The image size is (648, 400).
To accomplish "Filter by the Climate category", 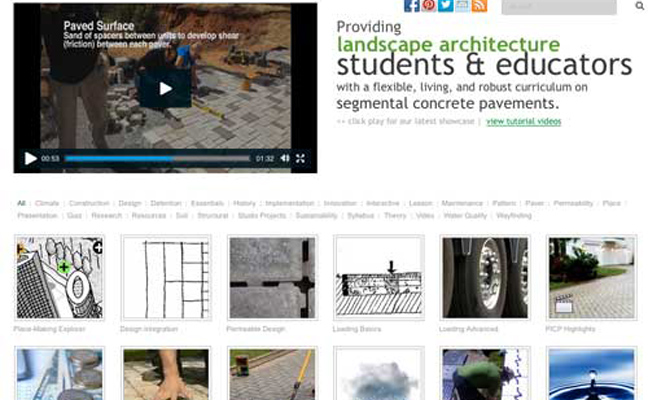I will pyautogui.click(x=47, y=203).
